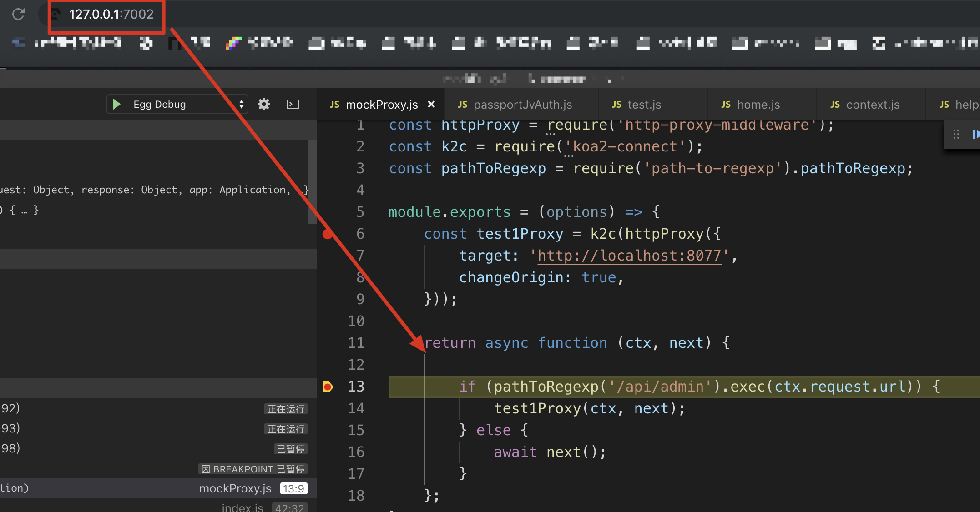The height and width of the screenshot is (512, 980).
Task: Close the mockProxy.js tab
Action: [431, 104]
